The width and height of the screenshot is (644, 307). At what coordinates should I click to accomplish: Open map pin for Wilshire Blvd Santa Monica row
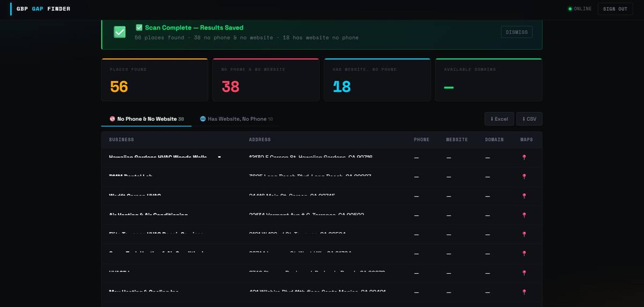coord(524,292)
